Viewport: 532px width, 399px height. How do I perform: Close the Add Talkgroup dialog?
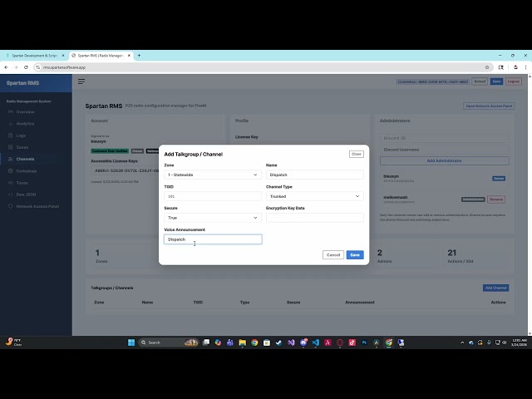point(357,154)
